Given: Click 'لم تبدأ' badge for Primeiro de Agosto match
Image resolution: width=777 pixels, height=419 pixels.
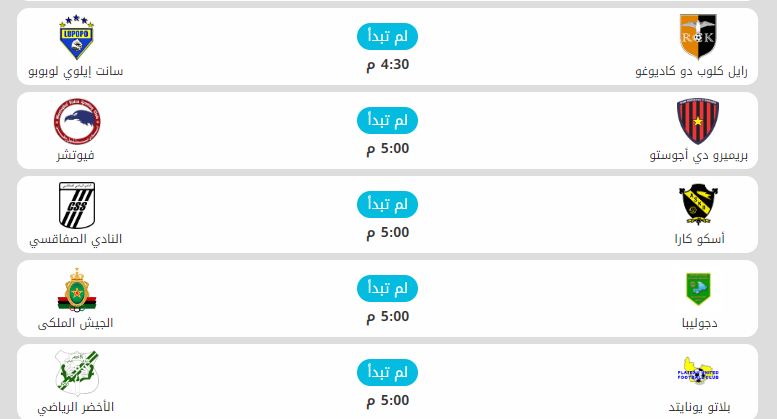Looking at the screenshot, I should [387, 120].
